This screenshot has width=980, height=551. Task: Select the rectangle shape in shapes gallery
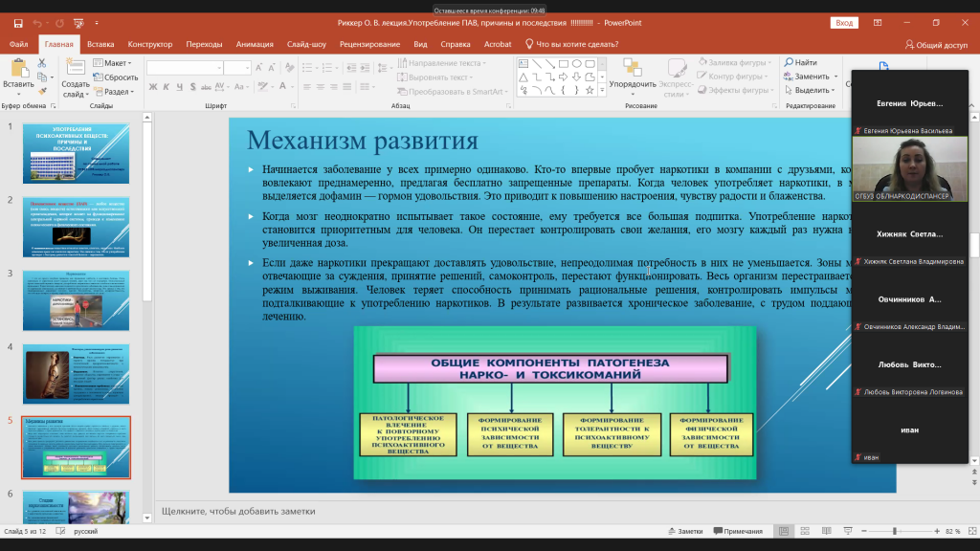tap(563, 64)
